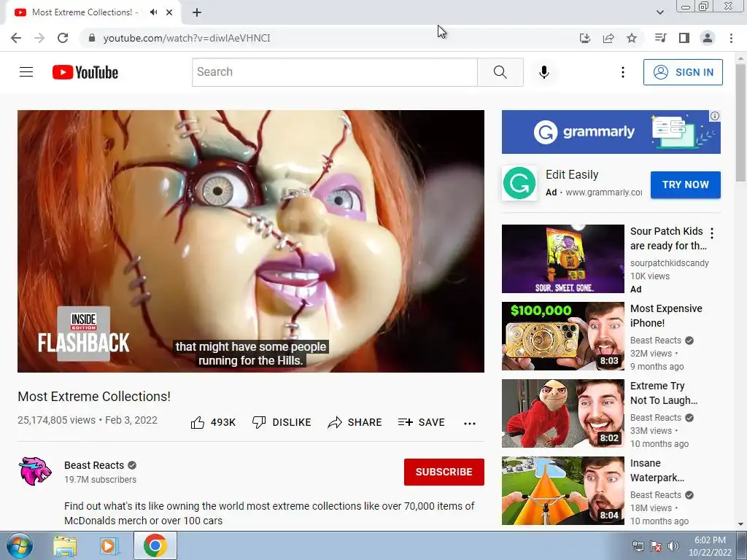Open the SHARE dialog
This screenshot has width=747, height=560.
(355, 422)
